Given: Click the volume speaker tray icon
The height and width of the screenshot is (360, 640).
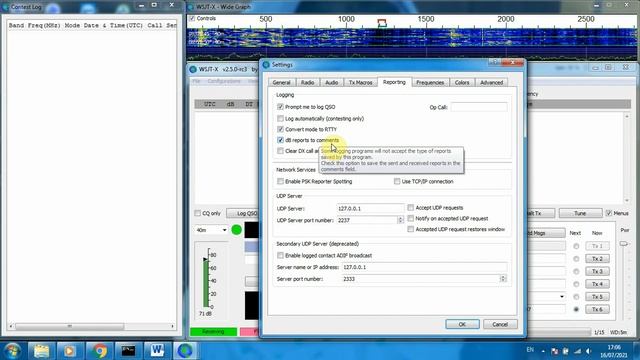Looking at the screenshot, I should pyautogui.click(x=588, y=351).
